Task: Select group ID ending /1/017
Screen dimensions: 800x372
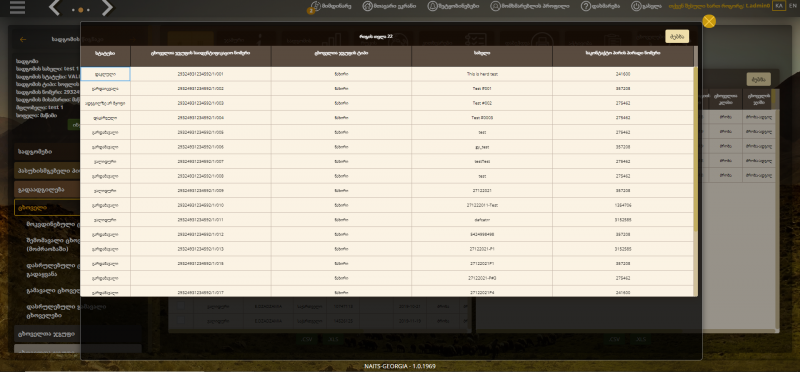Action: click(201, 292)
